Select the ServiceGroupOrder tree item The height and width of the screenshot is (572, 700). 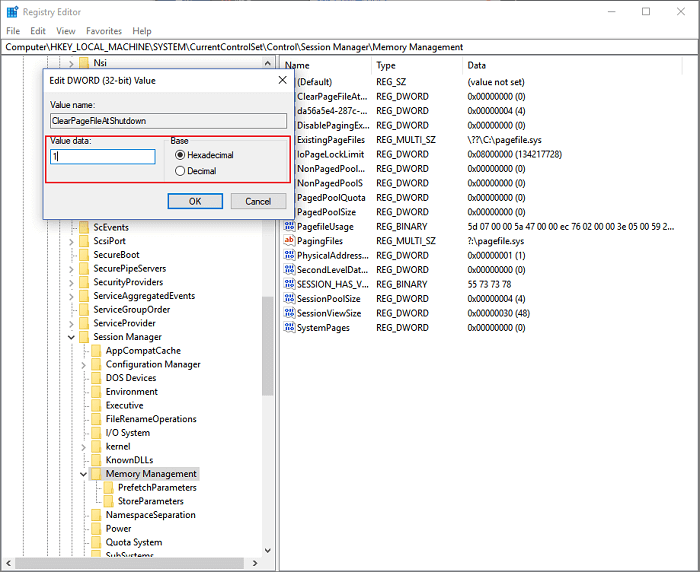(132, 309)
